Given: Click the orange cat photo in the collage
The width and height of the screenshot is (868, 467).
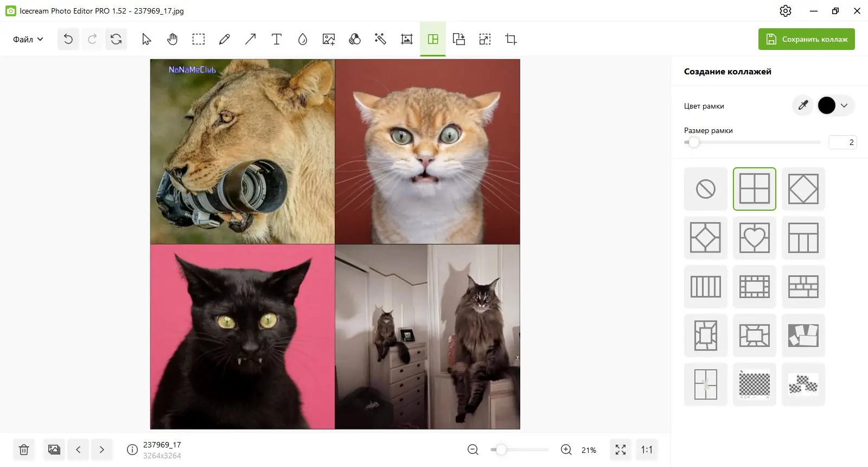Looking at the screenshot, I should coord(427,152).
